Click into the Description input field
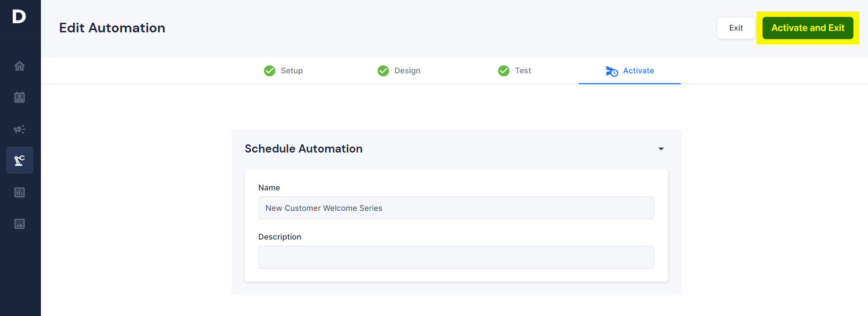868x316 pixels. pos(456,257)
